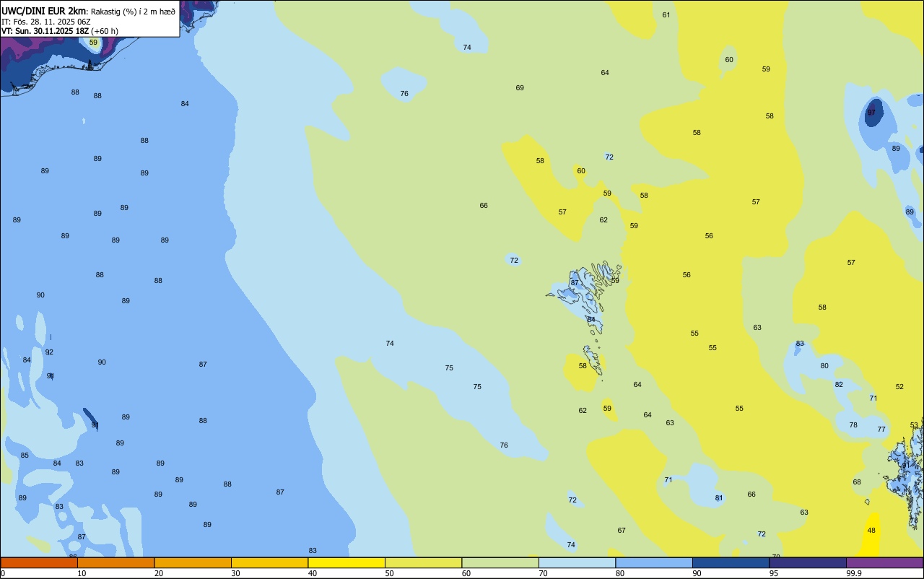The width and height of the screenshot is (924, 579).
Task: Click the value 84 on the Faroe Islands
Action: pos(591,320)
